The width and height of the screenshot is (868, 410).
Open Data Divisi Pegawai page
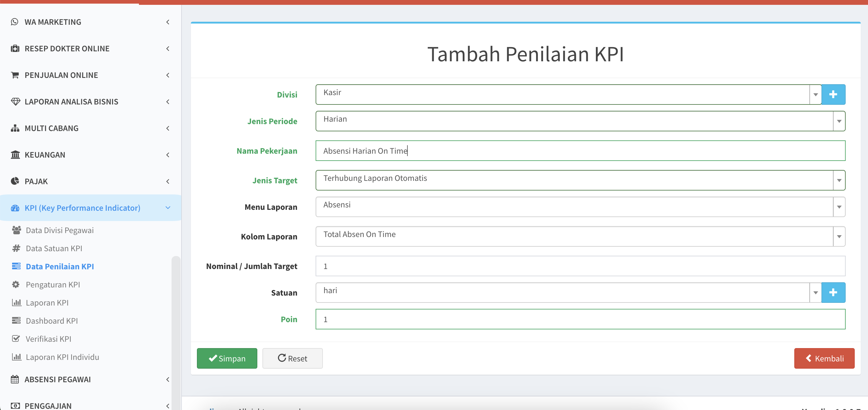click(59, 230)
